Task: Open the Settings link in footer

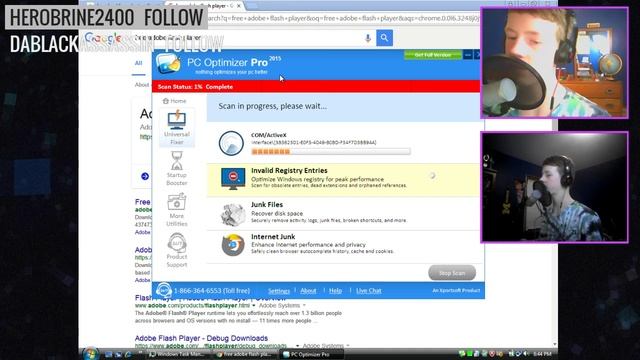Action: click(x=279, y=291)
